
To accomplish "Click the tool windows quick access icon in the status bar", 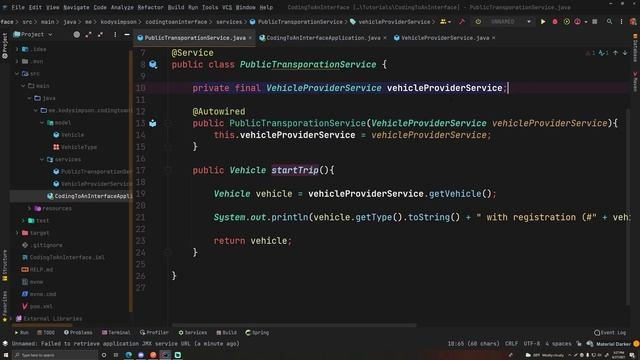I will tap(5, 344).
